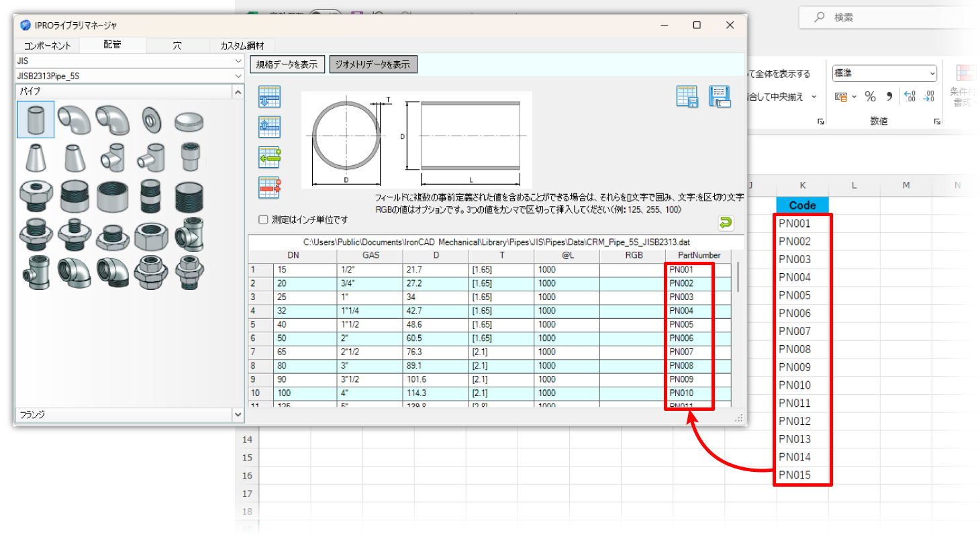
Task: Open currency format dropdown arrow in Excel
Action: coord(854,97)
